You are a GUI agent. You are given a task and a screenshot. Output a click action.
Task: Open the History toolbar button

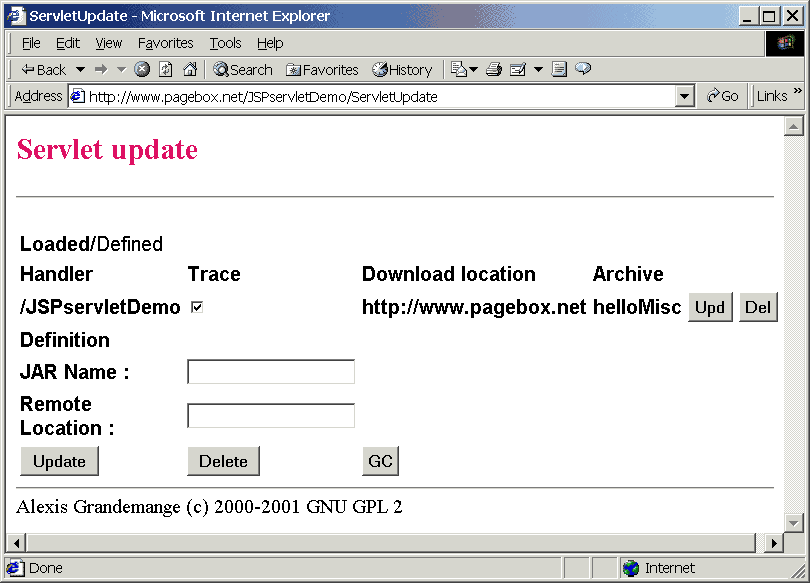tap(402, 69)
